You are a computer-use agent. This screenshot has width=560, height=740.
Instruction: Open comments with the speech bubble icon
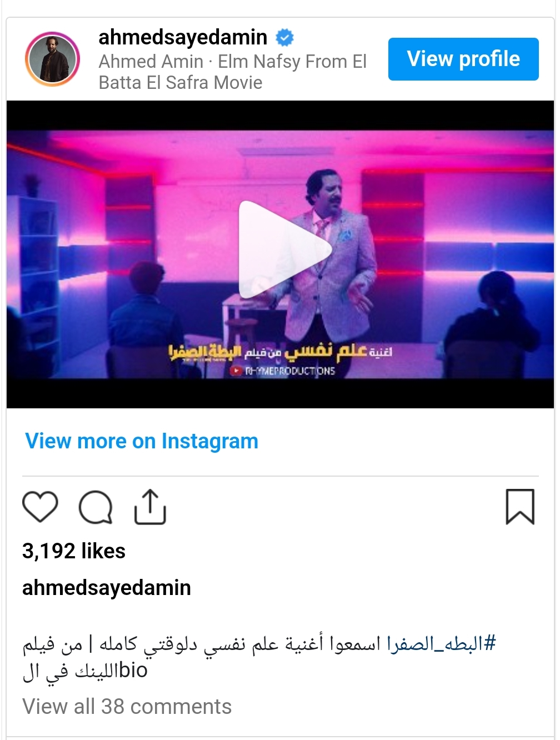(96, 507)
